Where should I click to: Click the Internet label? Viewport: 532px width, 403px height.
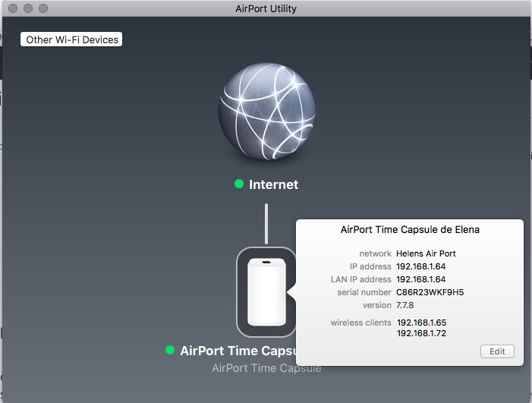273,184
